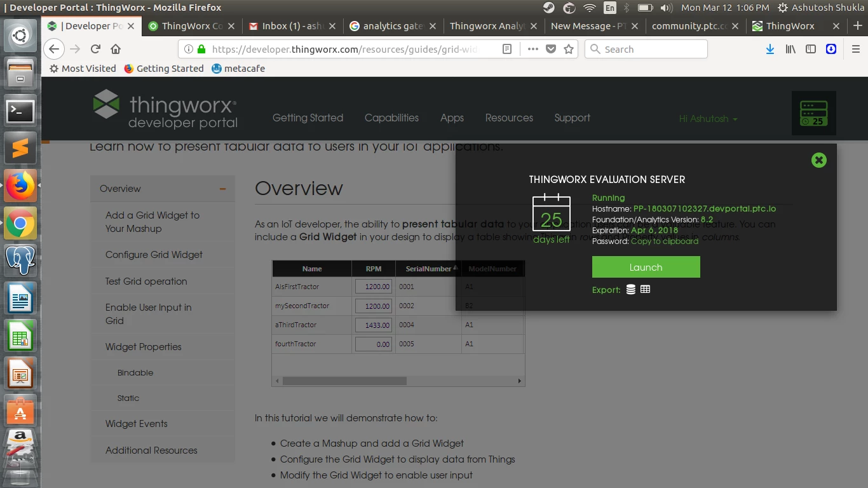Open the Getting Started bookmark
The height and width of the screenshot is (488, 868).
pyautogui.click(x=164, y=69)
